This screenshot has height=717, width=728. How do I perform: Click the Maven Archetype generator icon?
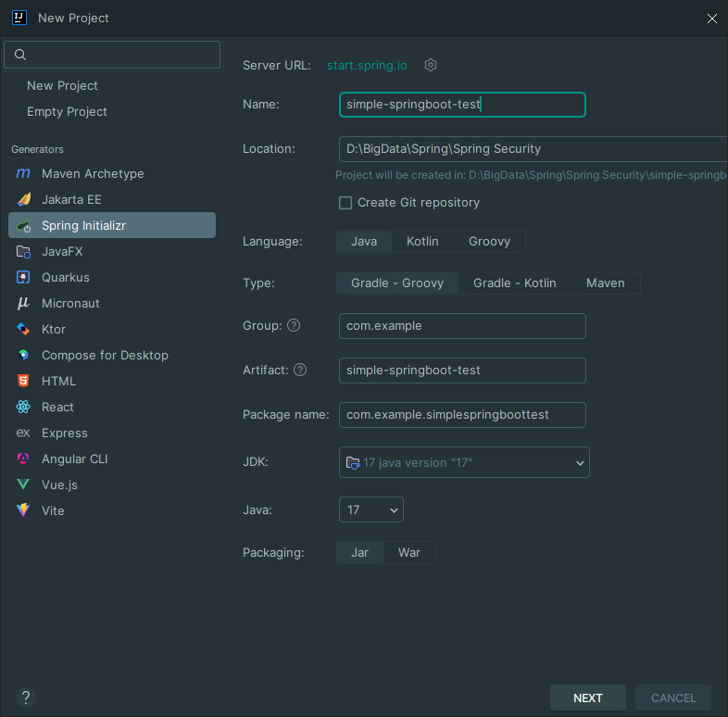[x=23, y=173]
